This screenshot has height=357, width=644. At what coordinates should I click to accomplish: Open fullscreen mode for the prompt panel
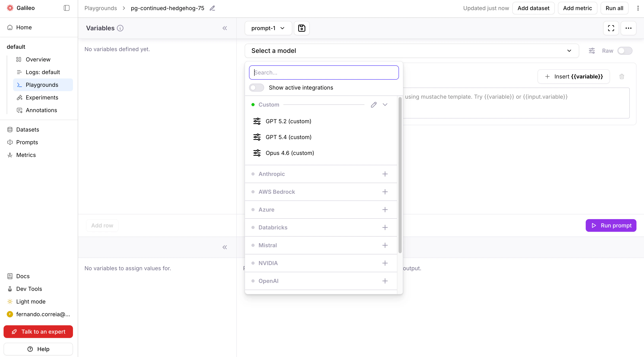pos(611,28)
